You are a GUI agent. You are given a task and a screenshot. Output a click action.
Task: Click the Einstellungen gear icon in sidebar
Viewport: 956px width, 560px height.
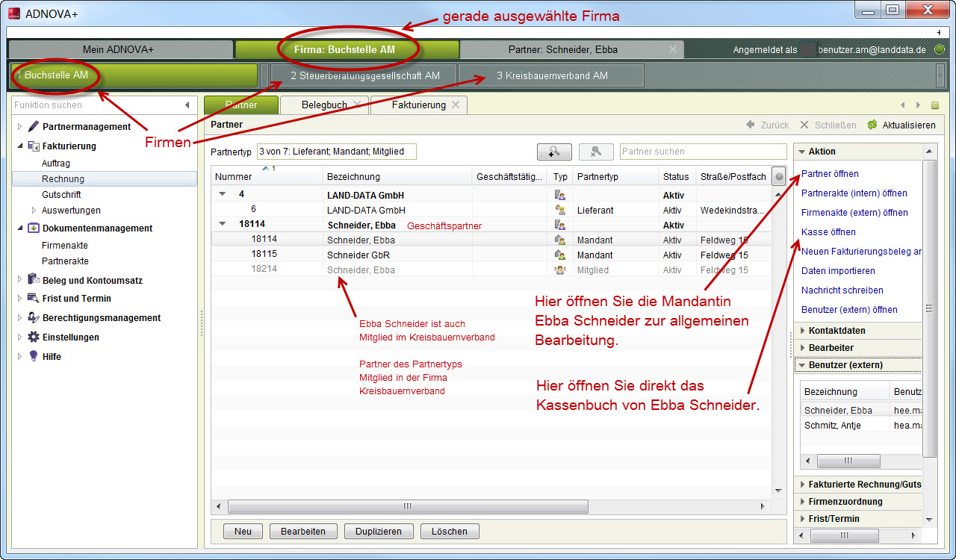tap(33, 337)
